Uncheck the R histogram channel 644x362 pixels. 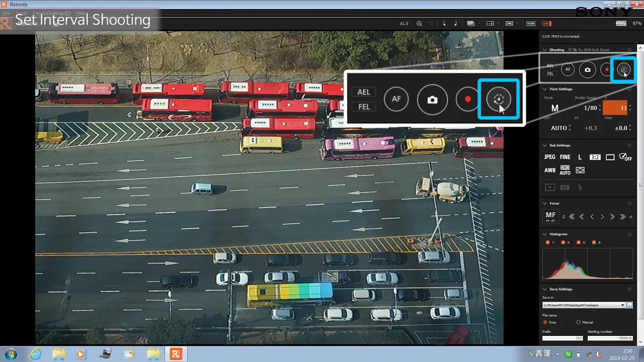[563, 242]
